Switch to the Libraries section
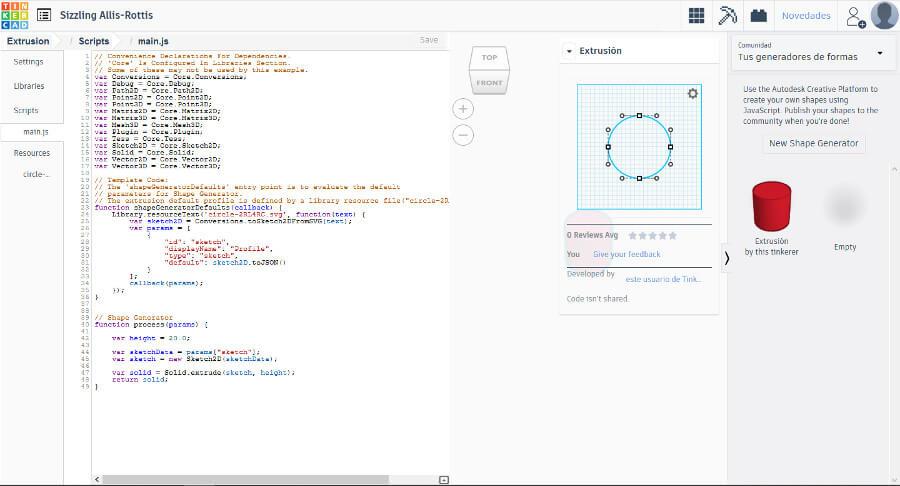 [x=28, y=86]
